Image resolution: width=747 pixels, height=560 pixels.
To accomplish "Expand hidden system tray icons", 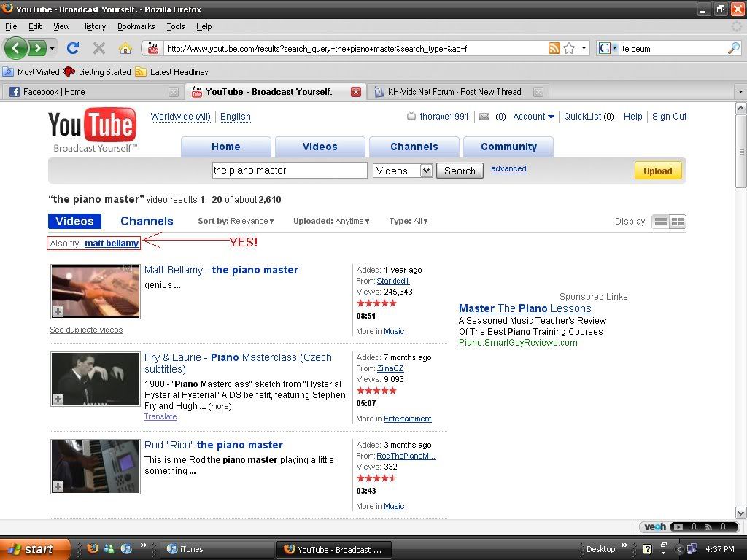I will [x=679, y=549].
